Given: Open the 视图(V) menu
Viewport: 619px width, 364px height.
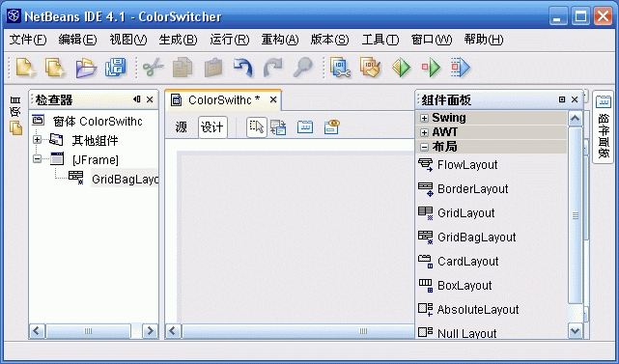Looking at the screenshot, I should tap(128, 40).
